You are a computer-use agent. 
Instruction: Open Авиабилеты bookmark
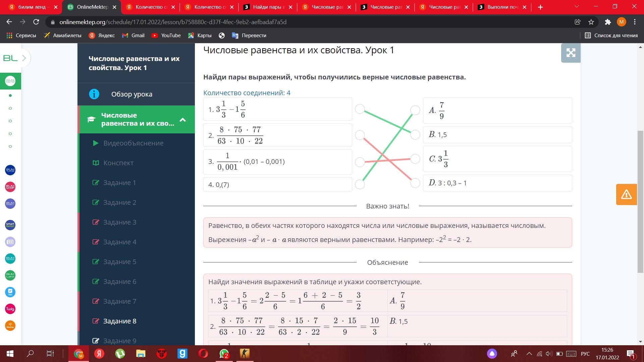point(62,35)
